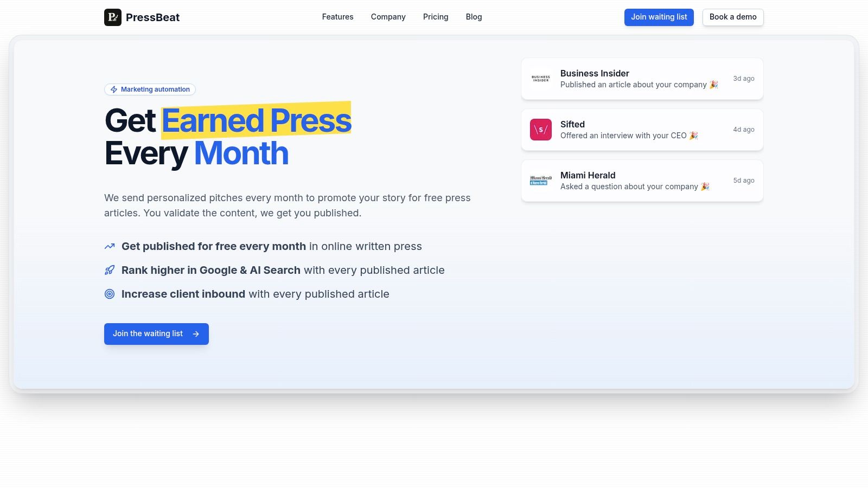Select the PressBeat brand name text

[x=152, y=17]
